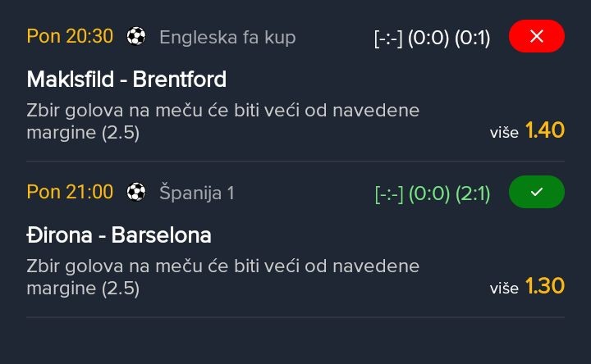Screen dimensions: 591x364
Task: Click soccer ball icon beside Španija 1
Action: click(x=136, y=193)
